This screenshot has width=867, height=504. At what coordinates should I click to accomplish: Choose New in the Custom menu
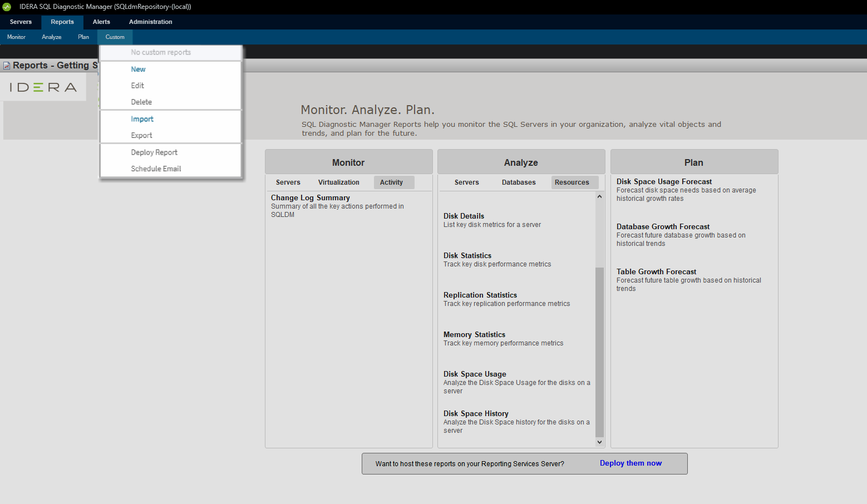[171, 70]
